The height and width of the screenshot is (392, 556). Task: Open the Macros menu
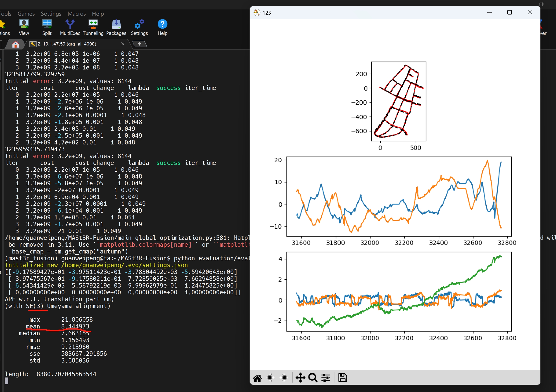77,14
